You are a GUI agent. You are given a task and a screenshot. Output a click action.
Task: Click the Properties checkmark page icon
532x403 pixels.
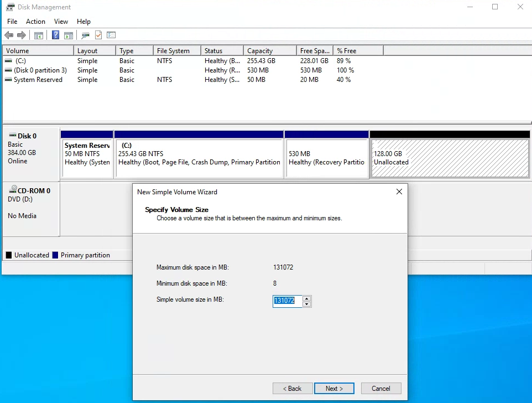click(98, 35)
